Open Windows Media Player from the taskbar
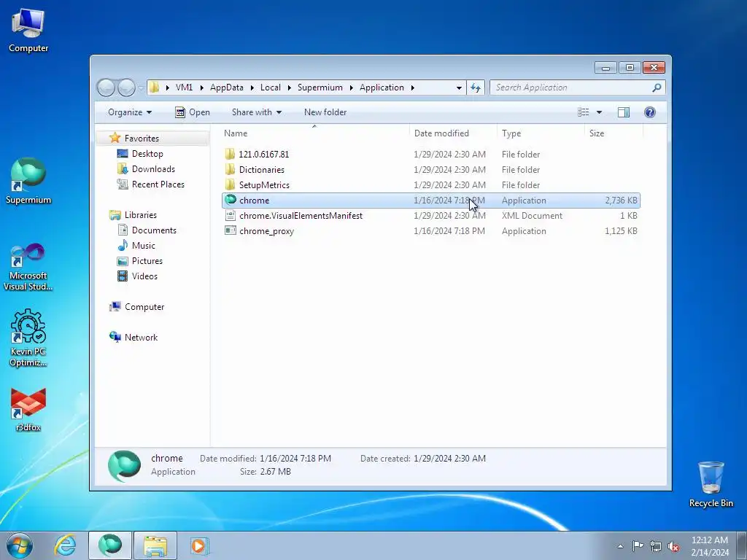This screenshot has width=747, height=560. click(199, 545)
